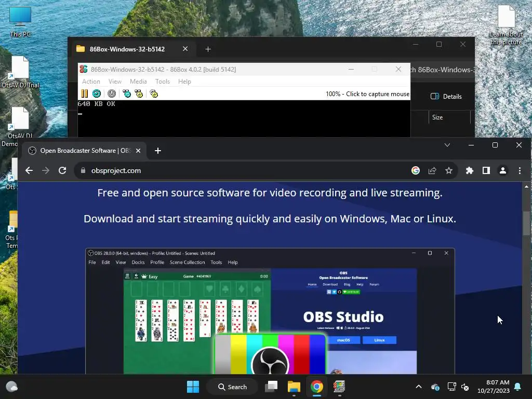Open the network tray icon
Viewport: 532px width, 399px height.
[451, 387]
